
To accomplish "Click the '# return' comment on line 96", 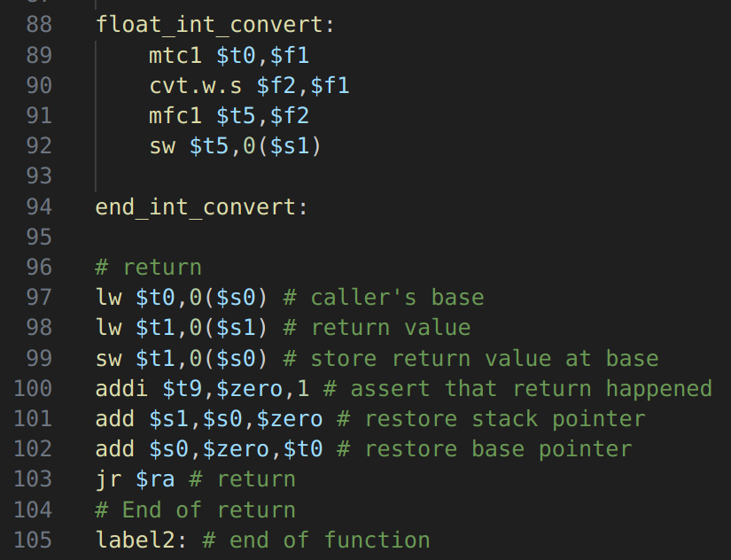I will click(x=149, y=268).
